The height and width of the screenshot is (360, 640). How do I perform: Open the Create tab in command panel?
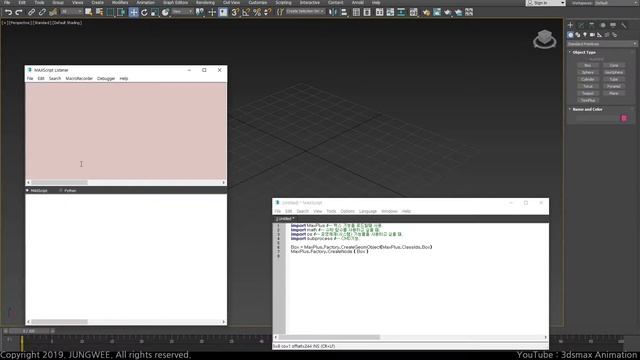tap(570, 25)
